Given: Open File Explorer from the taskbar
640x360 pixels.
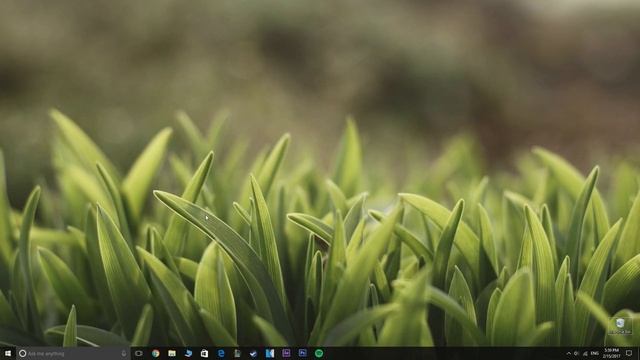Looking at the screenshot, I should (x=172, y=353).
